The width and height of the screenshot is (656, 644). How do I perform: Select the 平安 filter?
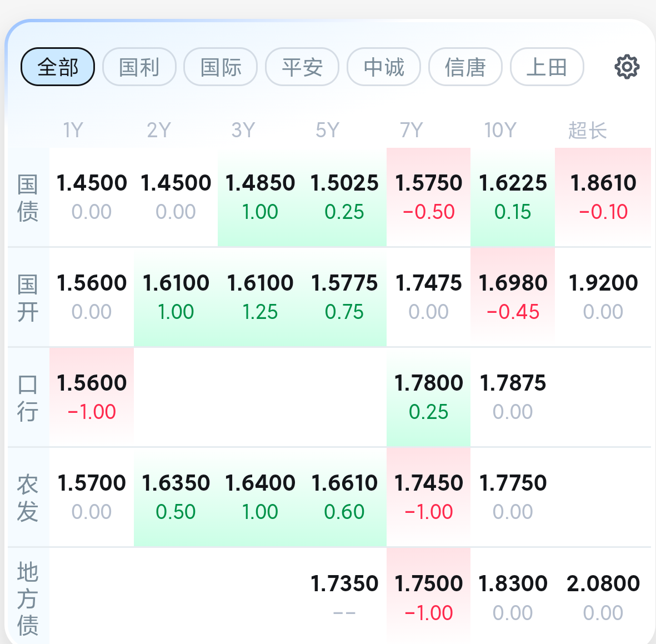[302, 67]
